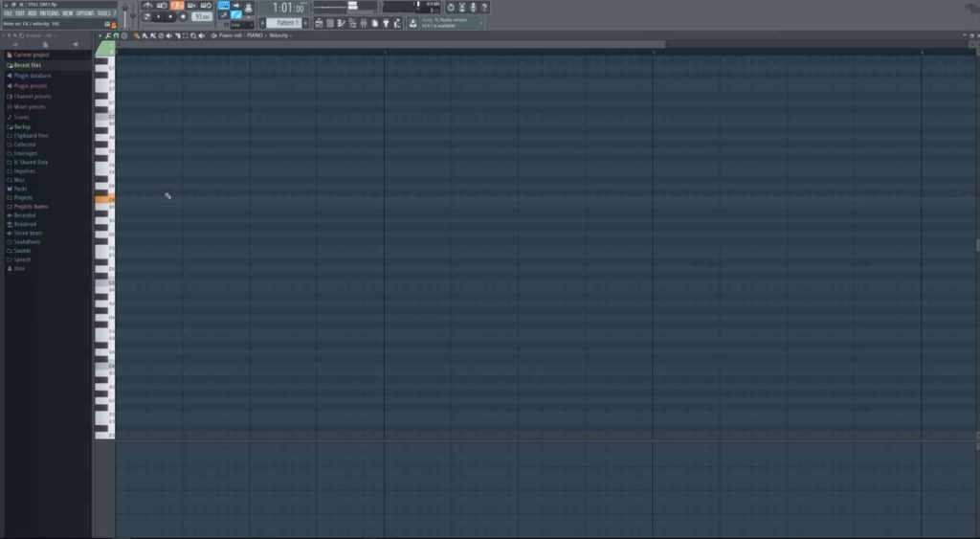Open the snap selector dropdown showing Line
The width and height of the screenshot is (980, 539).
tap(242, 24)
